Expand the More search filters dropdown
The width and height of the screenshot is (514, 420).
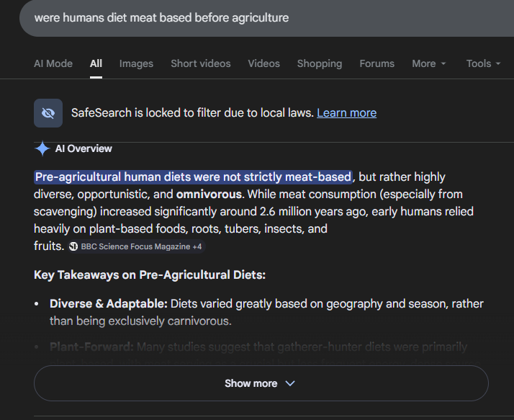pyautogui.click(x=429, y=63)
